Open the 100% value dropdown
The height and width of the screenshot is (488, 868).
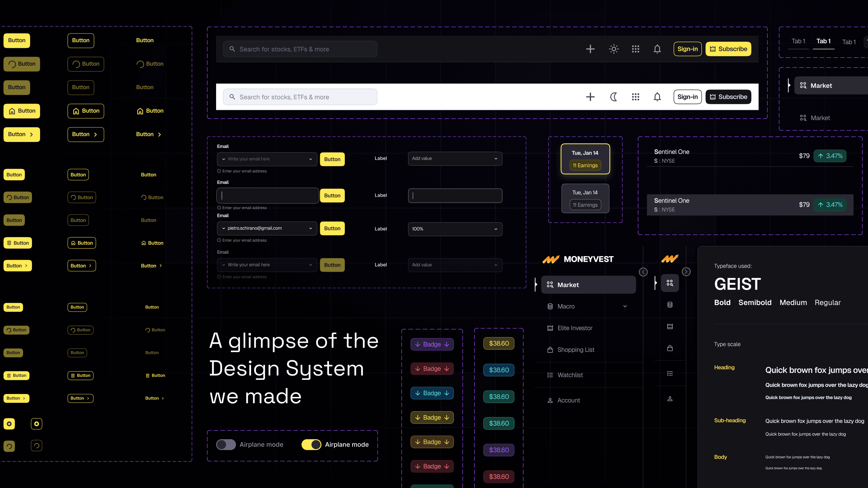pos(455,229)
